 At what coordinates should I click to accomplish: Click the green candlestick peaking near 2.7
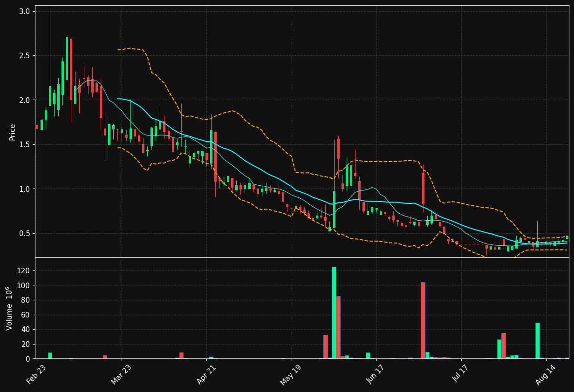click(67, 59)
